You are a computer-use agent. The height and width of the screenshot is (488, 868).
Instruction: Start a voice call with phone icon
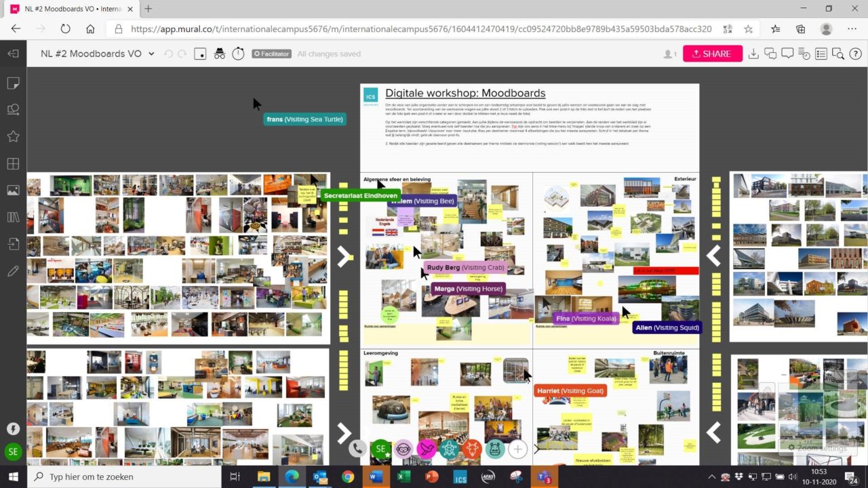tap(358, 449)
